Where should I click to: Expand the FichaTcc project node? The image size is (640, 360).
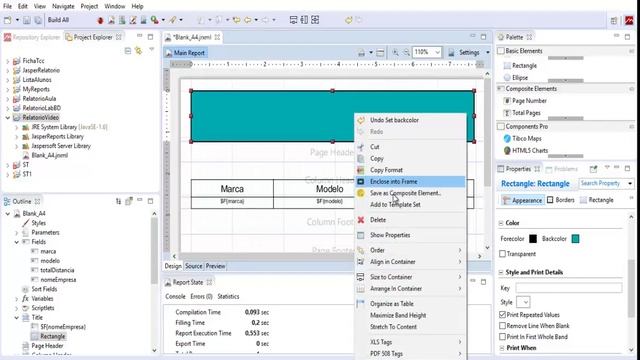coord(7,61)
